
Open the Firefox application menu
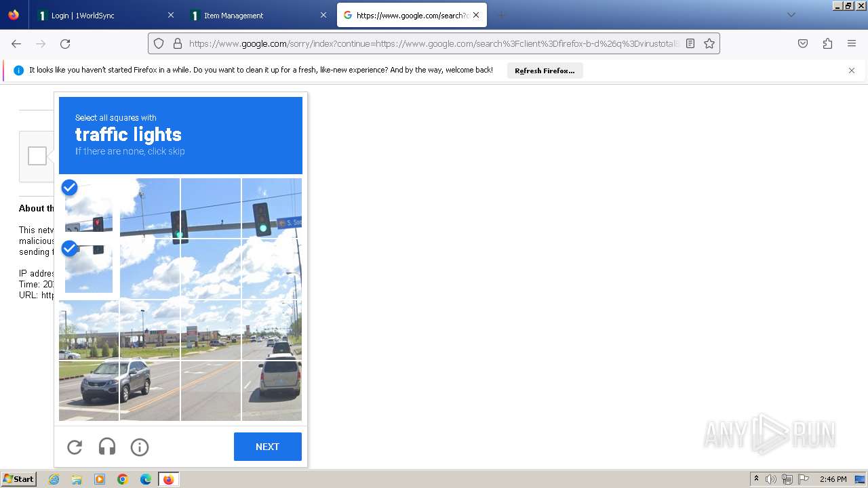(x=852, y=43)
